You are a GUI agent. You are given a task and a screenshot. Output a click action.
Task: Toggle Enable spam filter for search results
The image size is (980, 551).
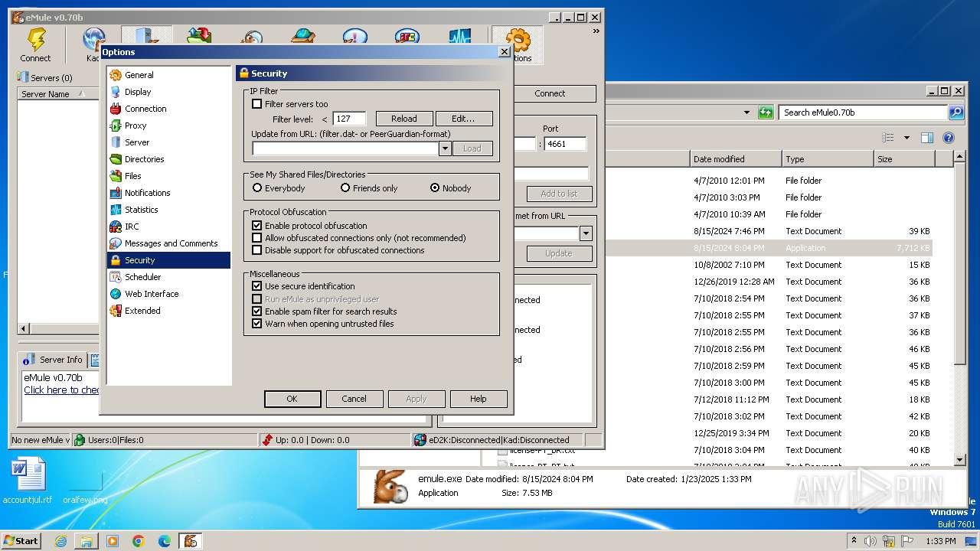click(257, 311)
